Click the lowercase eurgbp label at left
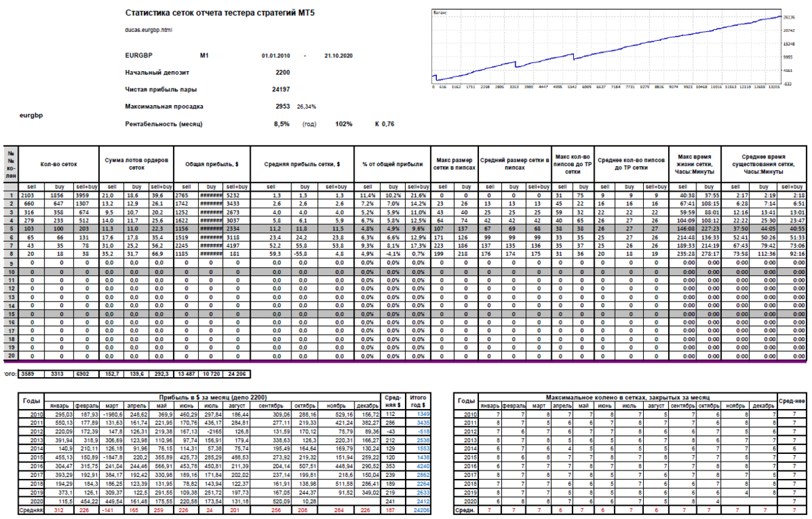The width and height of the screenshot is (812, 519). (31, 116)
